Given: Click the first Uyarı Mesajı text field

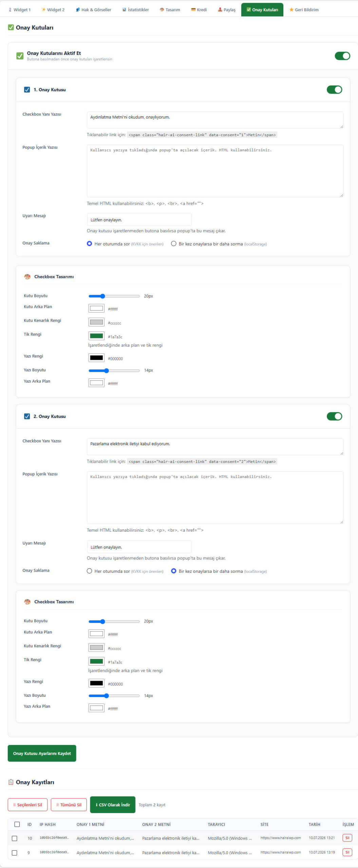Looking at the screenshot, I should click(x=139, y=219).
